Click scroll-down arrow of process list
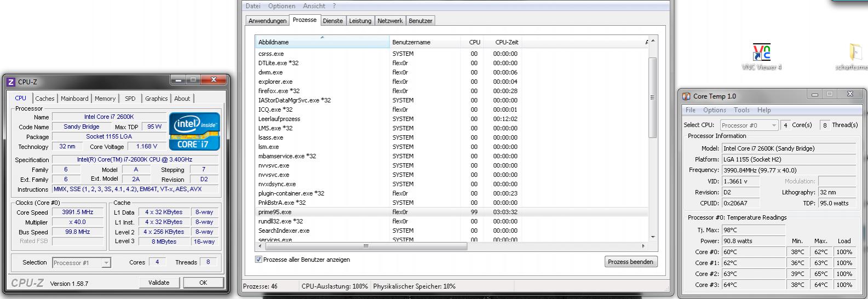The image size is (868, 299). pyautogui.click(x=652, y=237)
